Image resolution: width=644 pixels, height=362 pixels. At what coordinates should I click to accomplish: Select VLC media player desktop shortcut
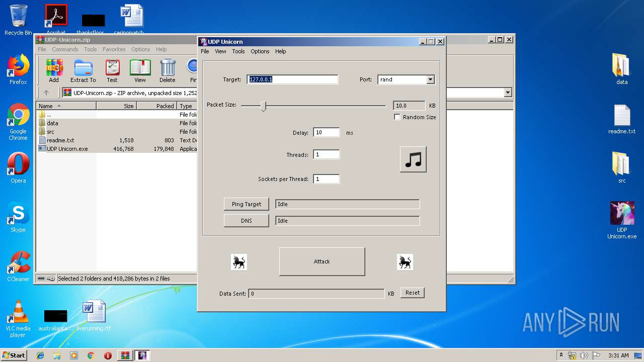[18, 319]
